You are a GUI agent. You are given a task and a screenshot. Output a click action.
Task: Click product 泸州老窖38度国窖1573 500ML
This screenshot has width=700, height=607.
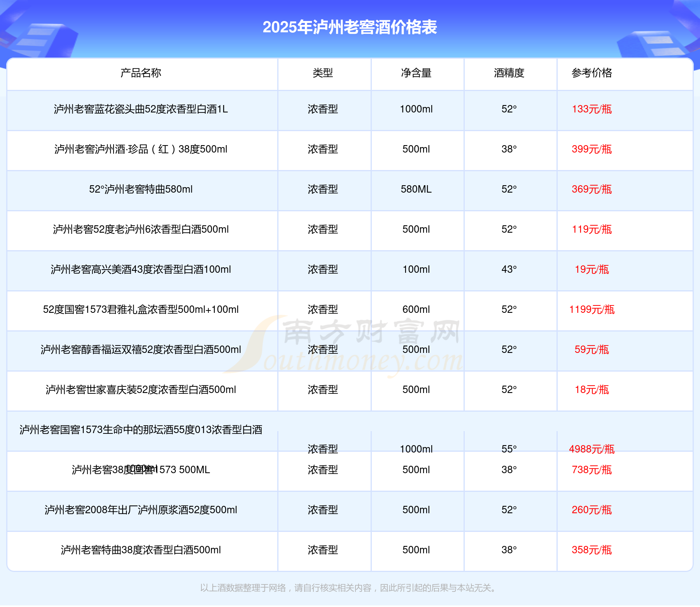pyautogui.click(x=141, y=470)
